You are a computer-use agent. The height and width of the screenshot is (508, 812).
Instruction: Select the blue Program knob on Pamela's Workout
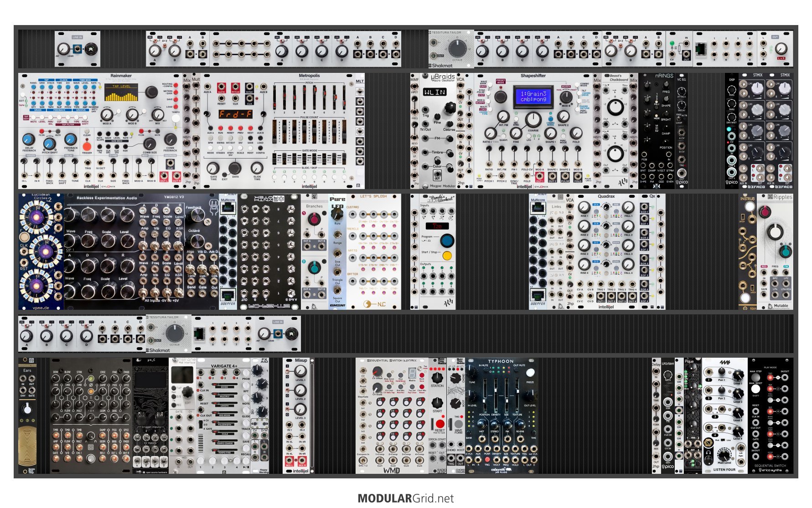pos(447,240)
